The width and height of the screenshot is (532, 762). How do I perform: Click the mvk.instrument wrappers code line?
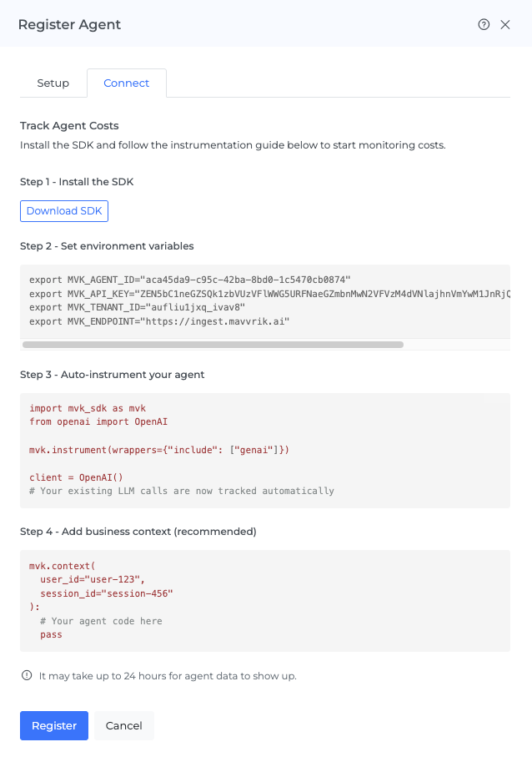pyautogui.click(x=159, y=450)
